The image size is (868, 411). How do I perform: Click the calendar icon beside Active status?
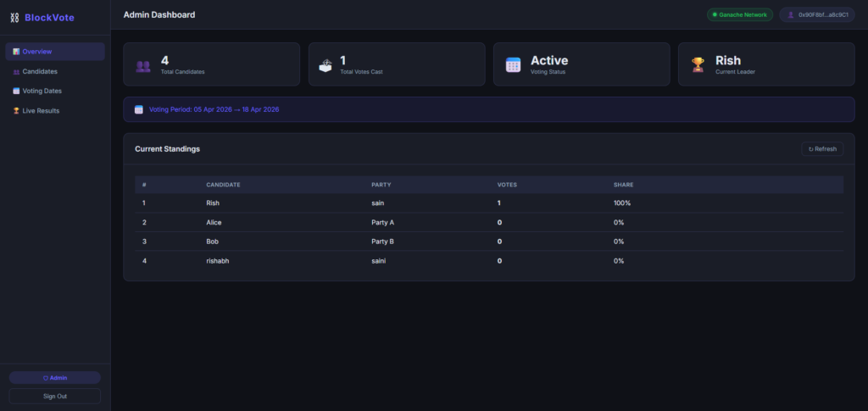[513, 65]
